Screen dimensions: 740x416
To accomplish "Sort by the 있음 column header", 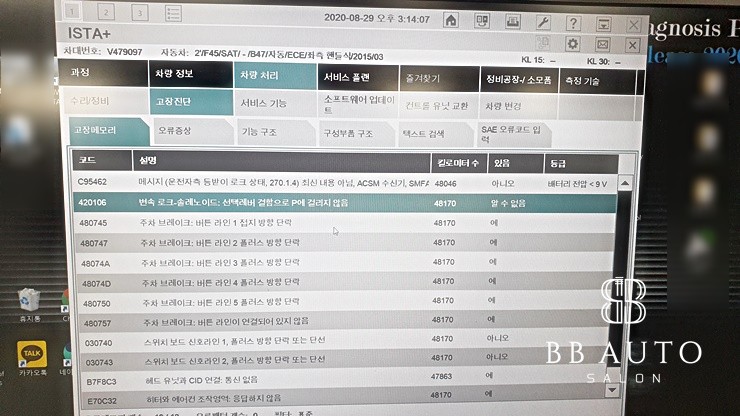I will point(515,164).
